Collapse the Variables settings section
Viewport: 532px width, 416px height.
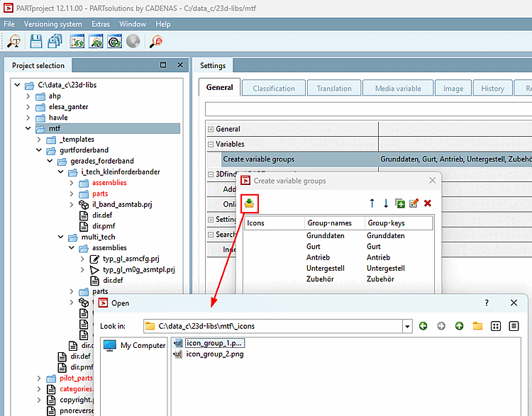tap(211, 145)
